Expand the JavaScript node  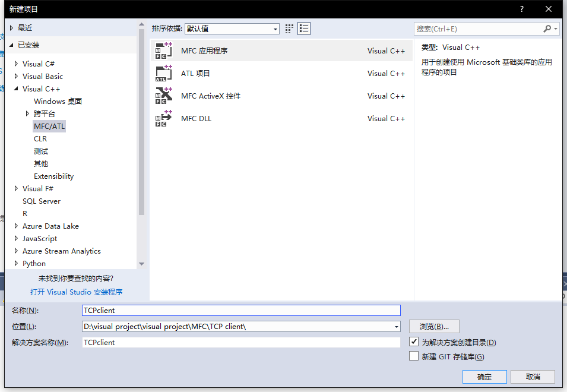click(x=16, y=238)
